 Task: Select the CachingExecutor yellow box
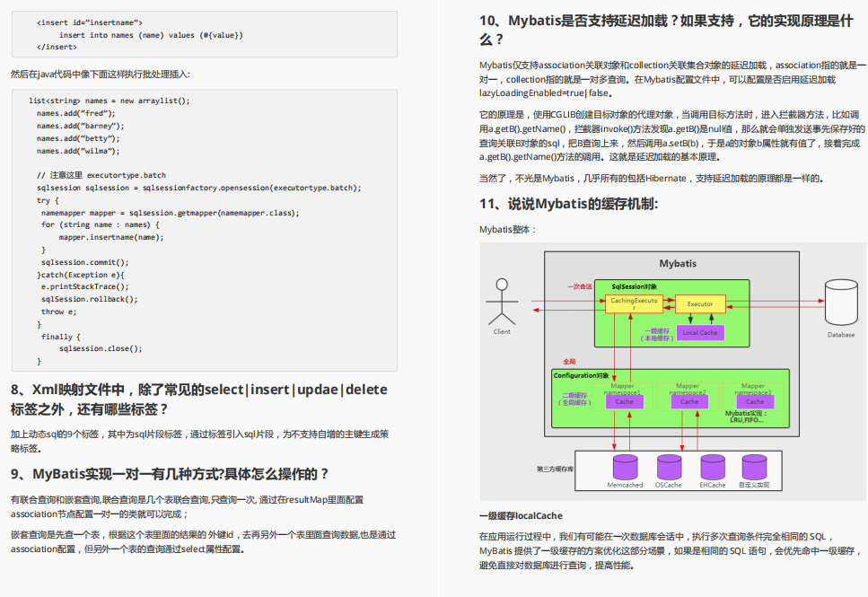coord(634,304)
